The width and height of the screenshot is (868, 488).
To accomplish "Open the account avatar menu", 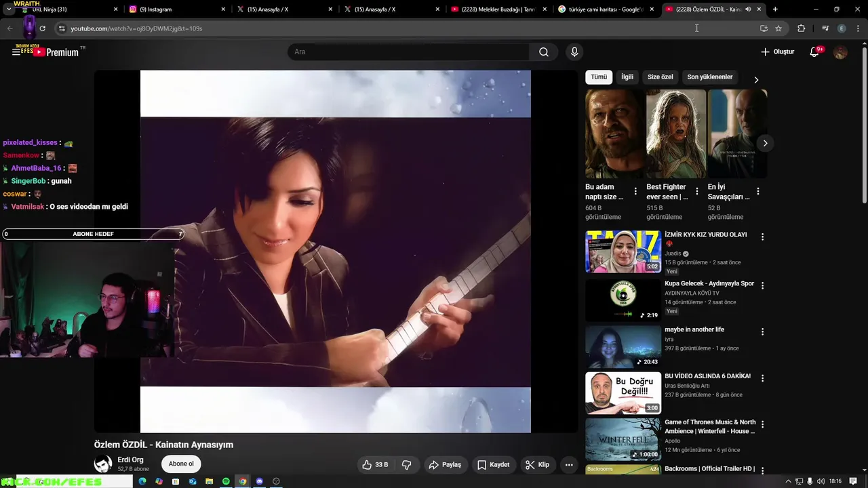I will (840, 52).
